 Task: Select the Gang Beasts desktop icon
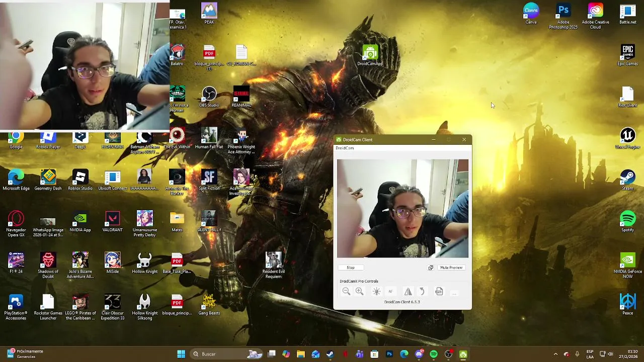(209, 305)
